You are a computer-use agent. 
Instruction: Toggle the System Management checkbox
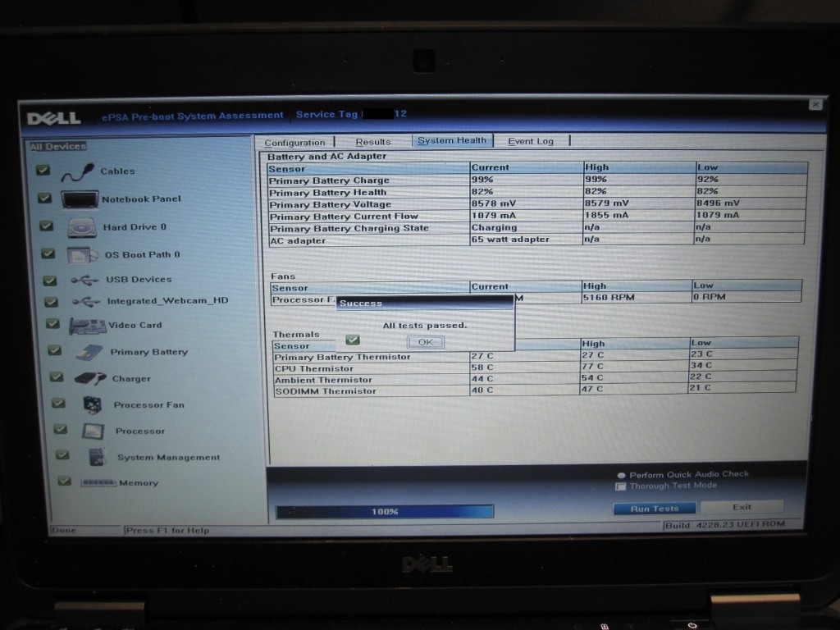pos(62,454)
